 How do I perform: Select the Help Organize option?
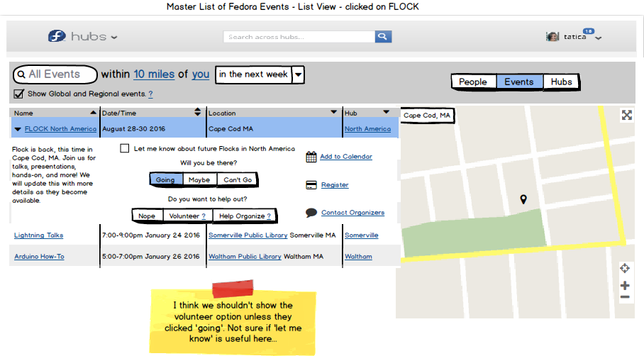tap(245, 216)
